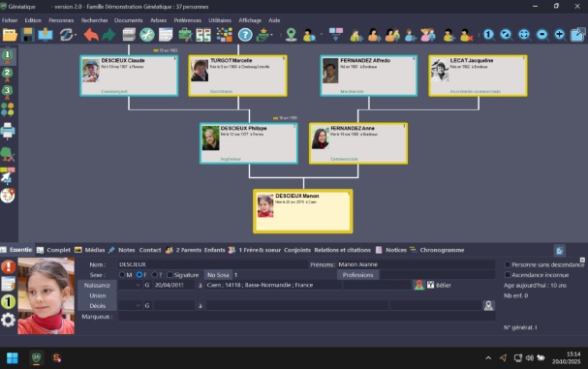Open the Arbres menu
Screen dimensions: 588x369
point(158,20)
